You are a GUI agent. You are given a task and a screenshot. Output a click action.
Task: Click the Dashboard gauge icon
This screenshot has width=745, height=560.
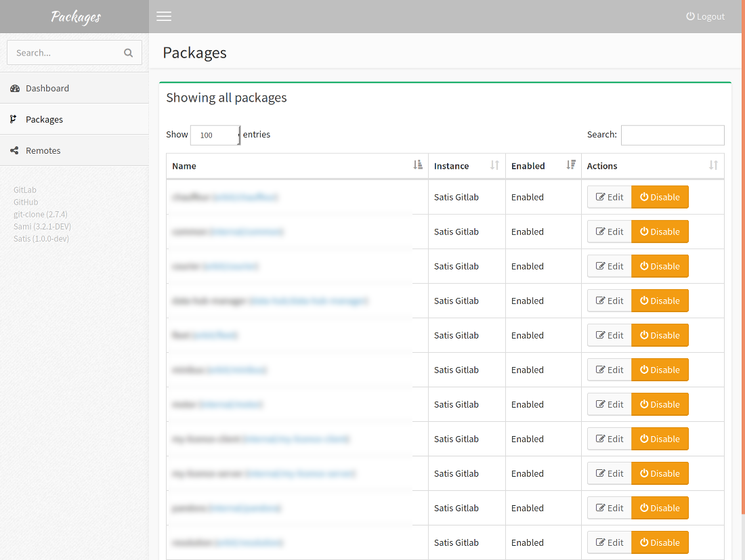click(x=15, y=89)
